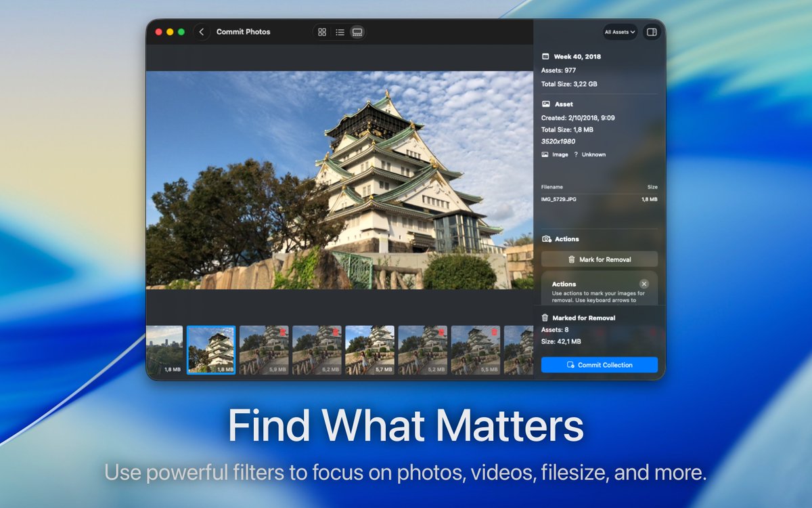Viewport: 812px width, 508px height.
Task: Click the Size column header
Action: click(652, 187)
